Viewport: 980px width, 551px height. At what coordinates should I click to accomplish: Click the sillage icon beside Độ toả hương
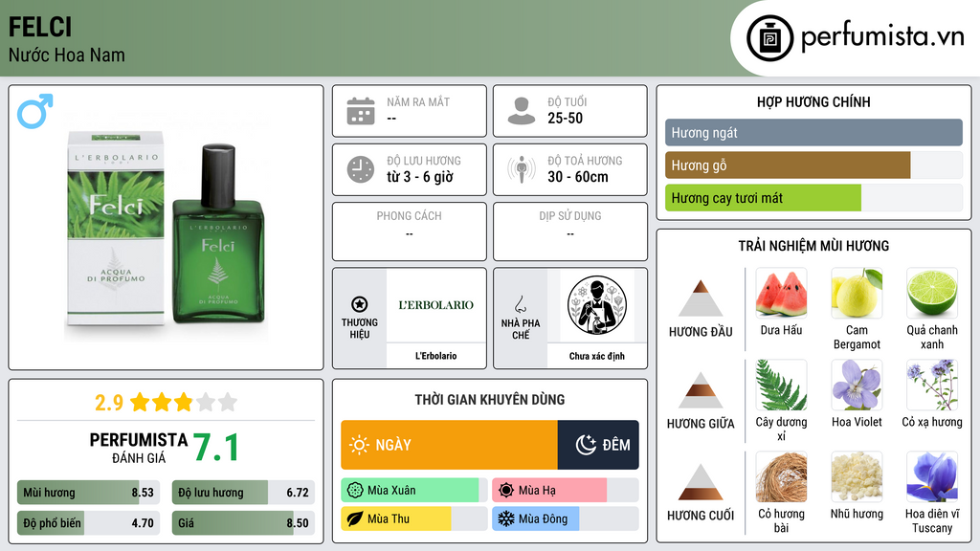tap(522, 169)
